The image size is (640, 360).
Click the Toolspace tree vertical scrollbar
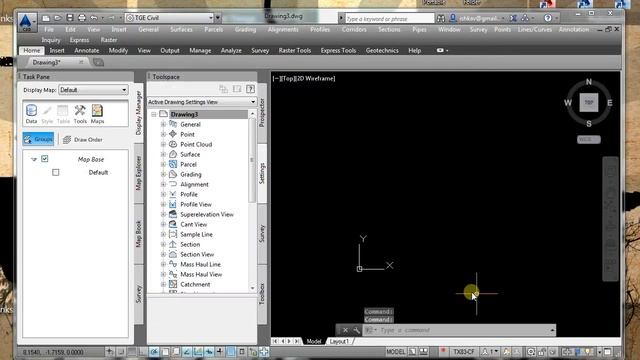click(x=252, y=159)
